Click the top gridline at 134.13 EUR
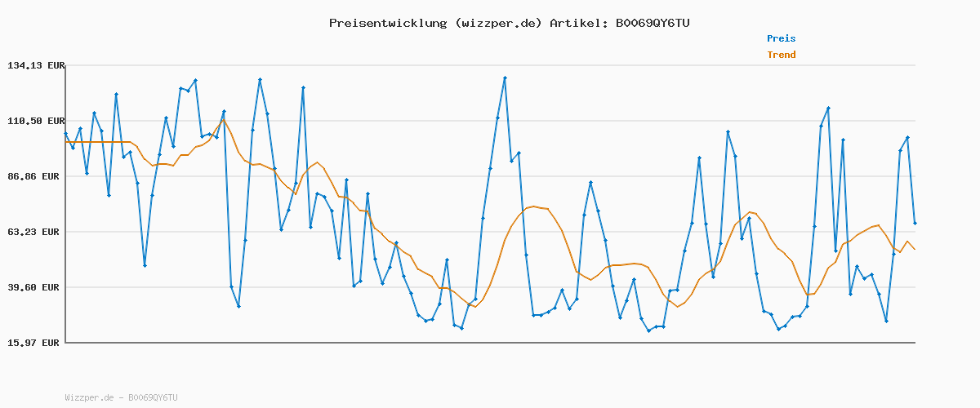The height and width of the screenshot is (408, 980). pos(490,65)
